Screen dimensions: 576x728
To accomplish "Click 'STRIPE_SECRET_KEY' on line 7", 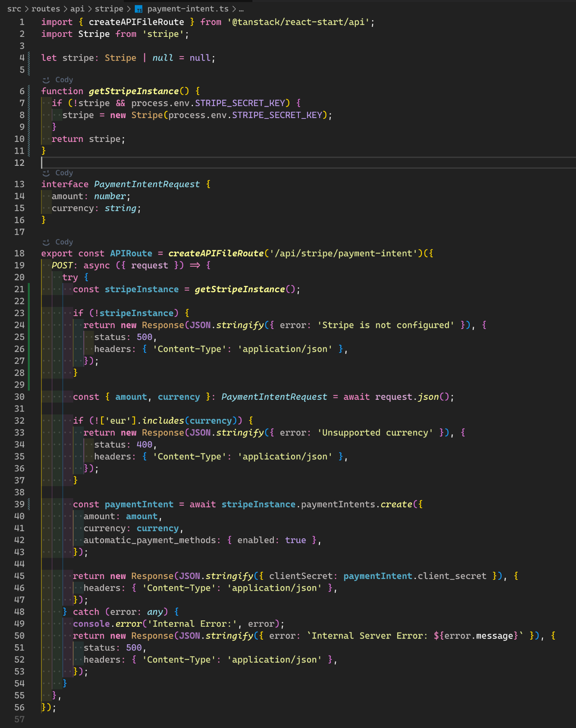I will click(x=240, y=103).
